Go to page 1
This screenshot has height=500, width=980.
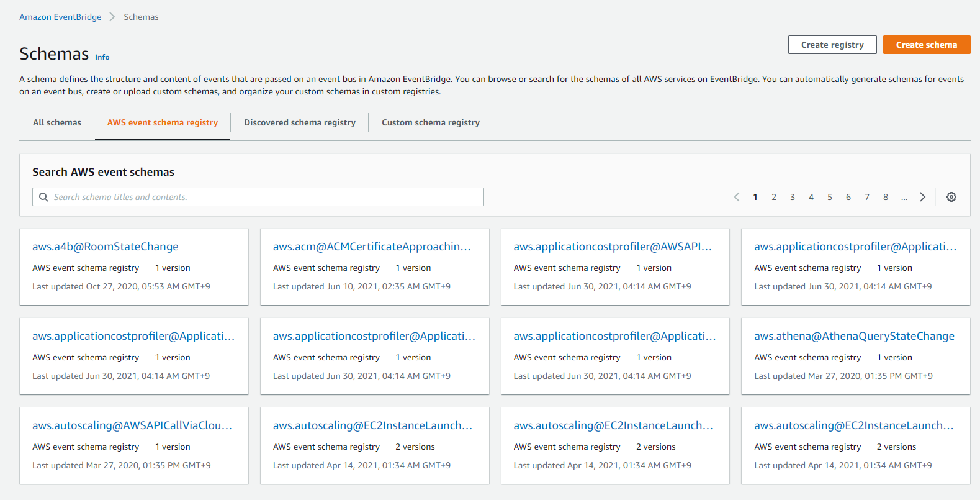click(x=755, y=197)
